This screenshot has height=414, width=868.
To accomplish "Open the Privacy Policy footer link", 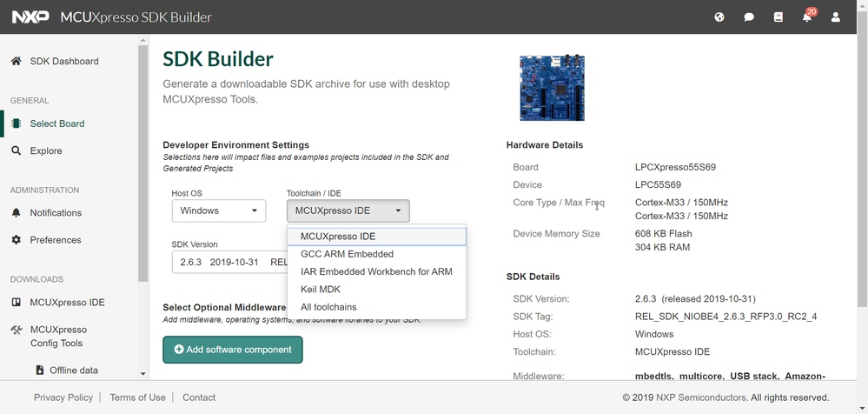I will 63,397.
